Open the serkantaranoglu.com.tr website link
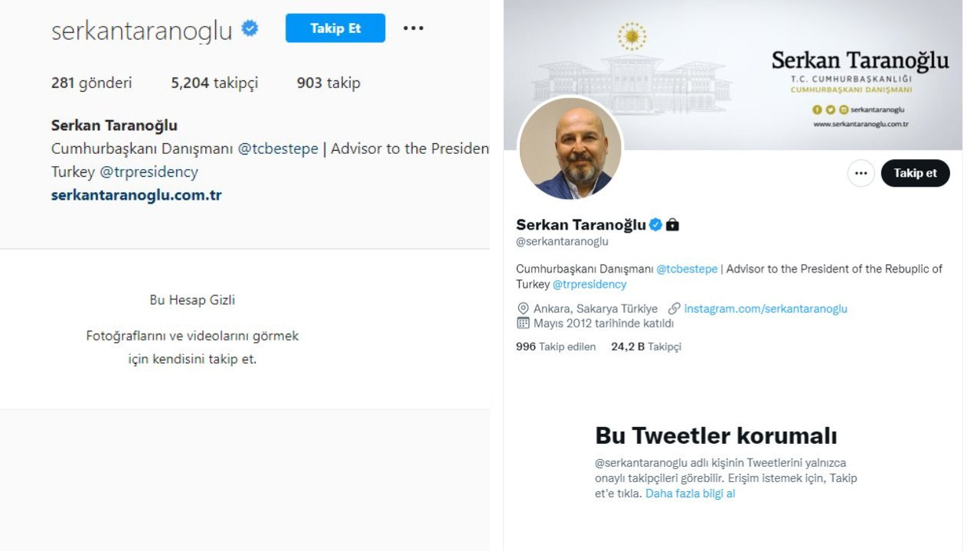980x551 pixels. point(136,195)
